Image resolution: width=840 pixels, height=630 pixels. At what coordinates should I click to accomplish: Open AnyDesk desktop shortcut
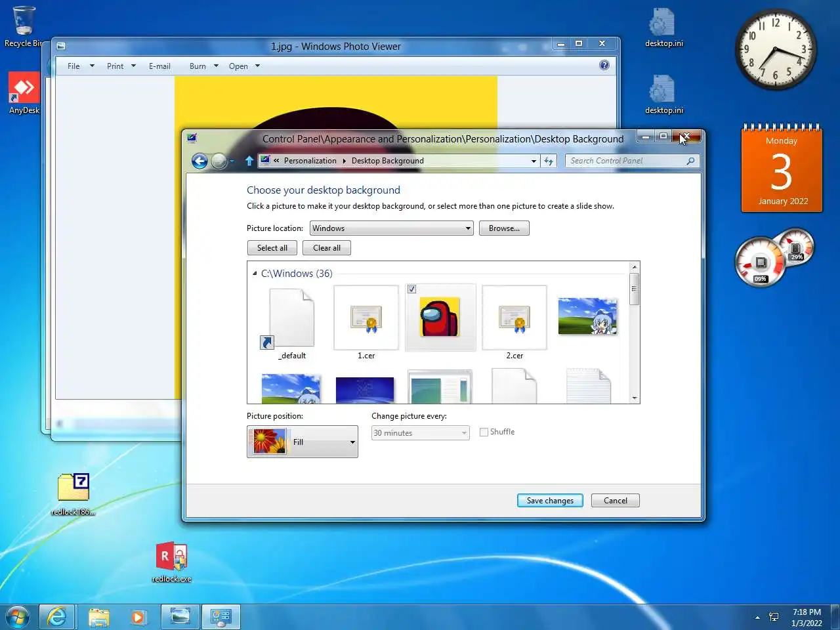(24, 93)
